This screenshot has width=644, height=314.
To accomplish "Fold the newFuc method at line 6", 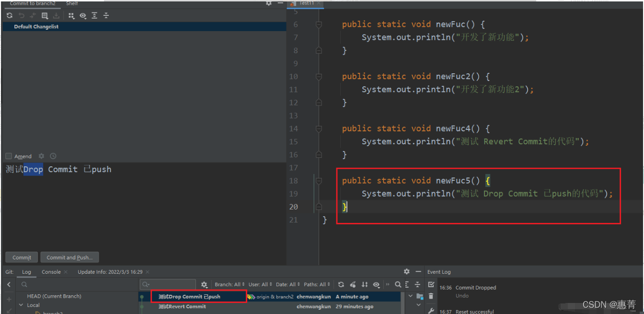I will click(x=319, y=24).
